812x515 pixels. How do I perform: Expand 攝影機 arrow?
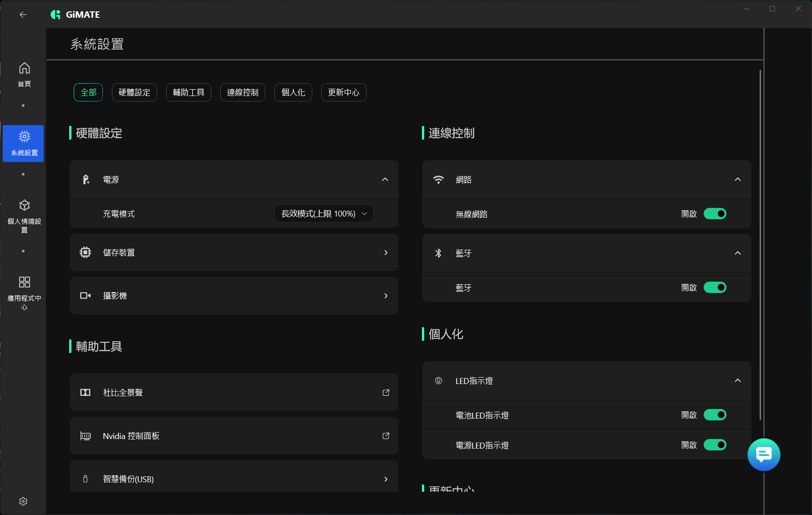tap(386, 296)
